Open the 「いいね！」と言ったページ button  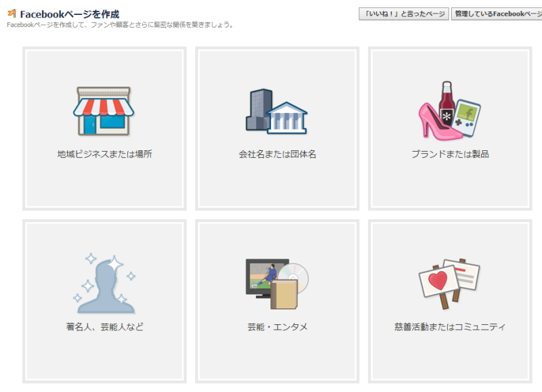403,14
